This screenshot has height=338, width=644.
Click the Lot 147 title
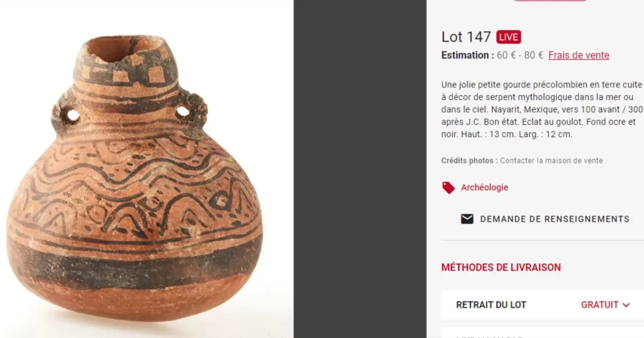coord(466,37)
